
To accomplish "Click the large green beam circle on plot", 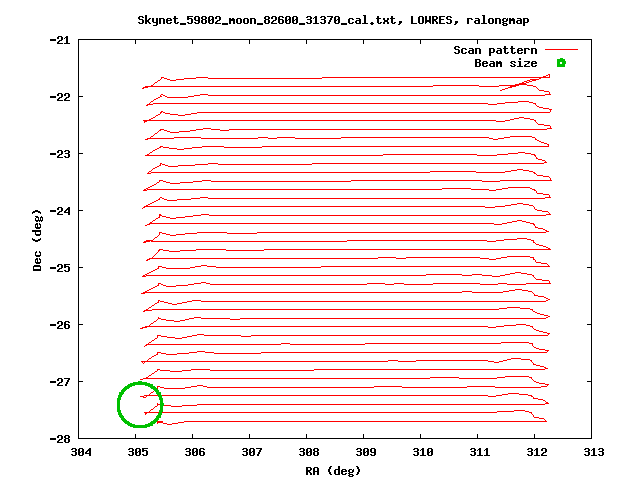I will tap(140, 404).
